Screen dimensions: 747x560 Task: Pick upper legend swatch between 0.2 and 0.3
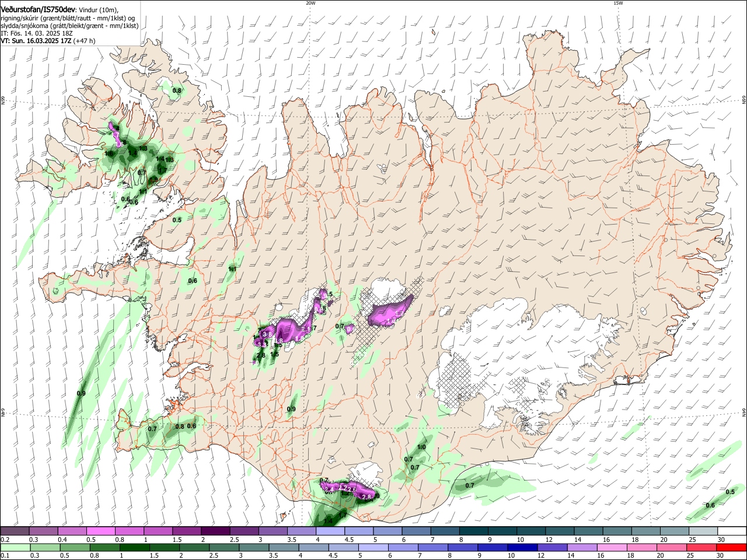pos(15,531)
